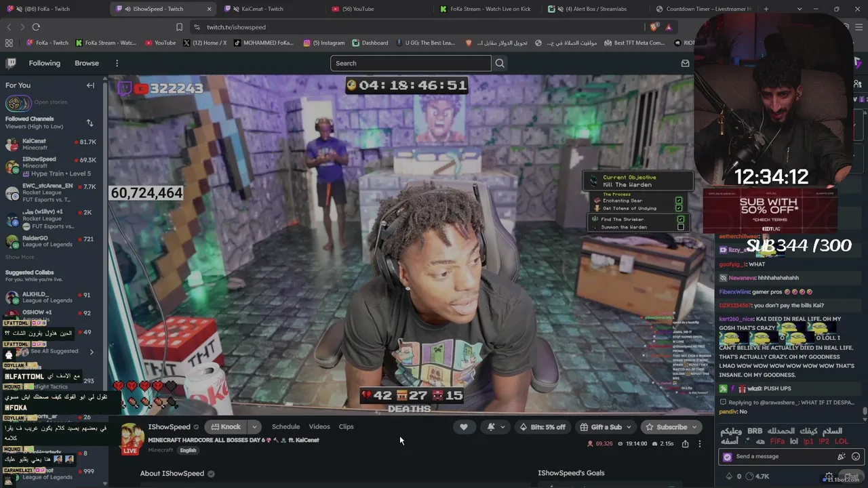Click the English language tag
This screenshot has height=488, width=868.
(x=188, y=450)
